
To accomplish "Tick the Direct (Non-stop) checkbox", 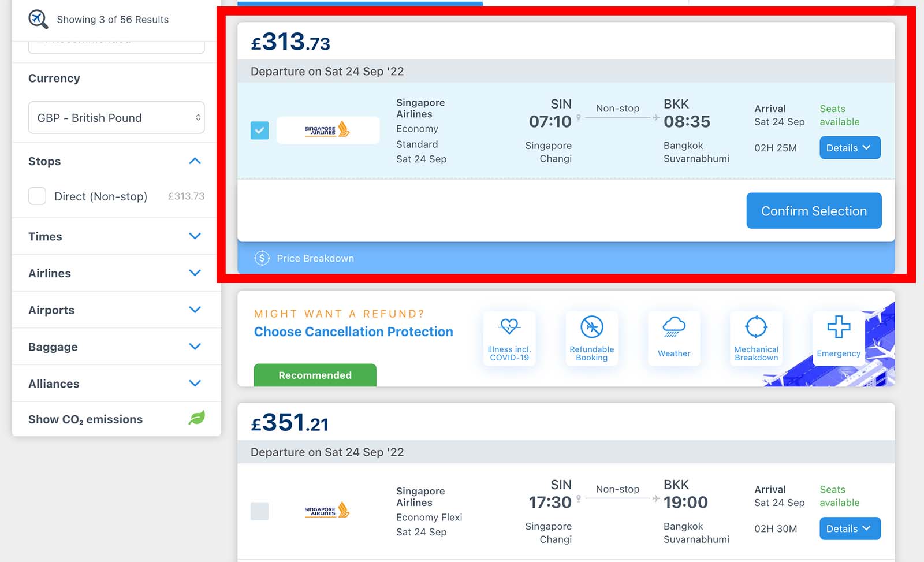I will [x=38, y=196].
